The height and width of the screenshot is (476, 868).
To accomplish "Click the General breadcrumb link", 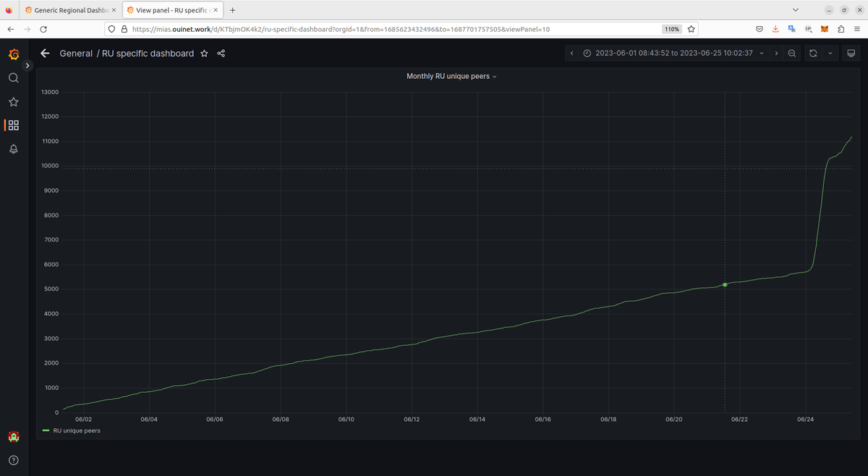I will [x=76, y=54].
